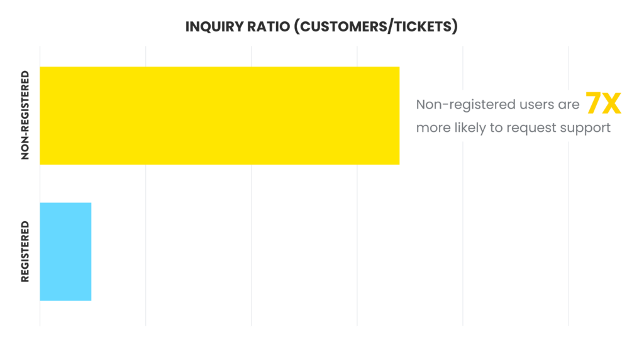The width and height of the screenshot is (644, 353).
Task: Click the text 'Non-registered users are'
Action: coord(497,104)
